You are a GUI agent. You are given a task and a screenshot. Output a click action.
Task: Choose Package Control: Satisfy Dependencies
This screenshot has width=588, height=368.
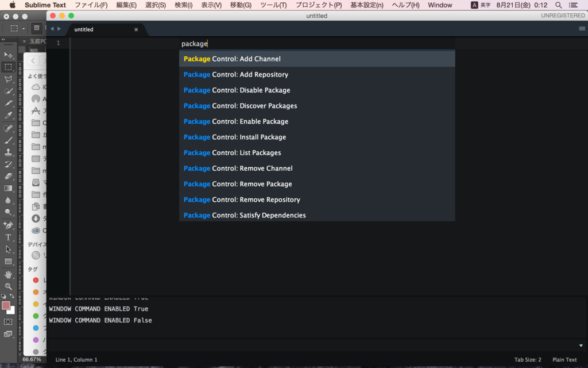317,215
